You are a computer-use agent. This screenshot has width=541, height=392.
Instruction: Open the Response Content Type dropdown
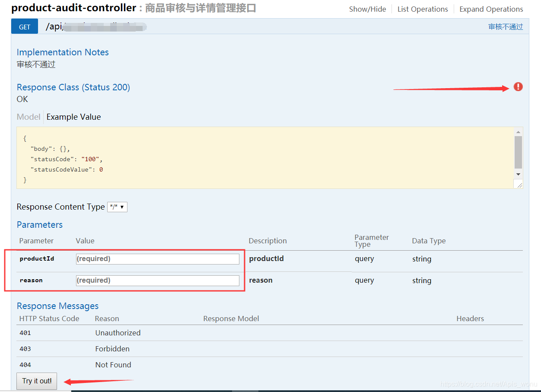coord(117,207)
